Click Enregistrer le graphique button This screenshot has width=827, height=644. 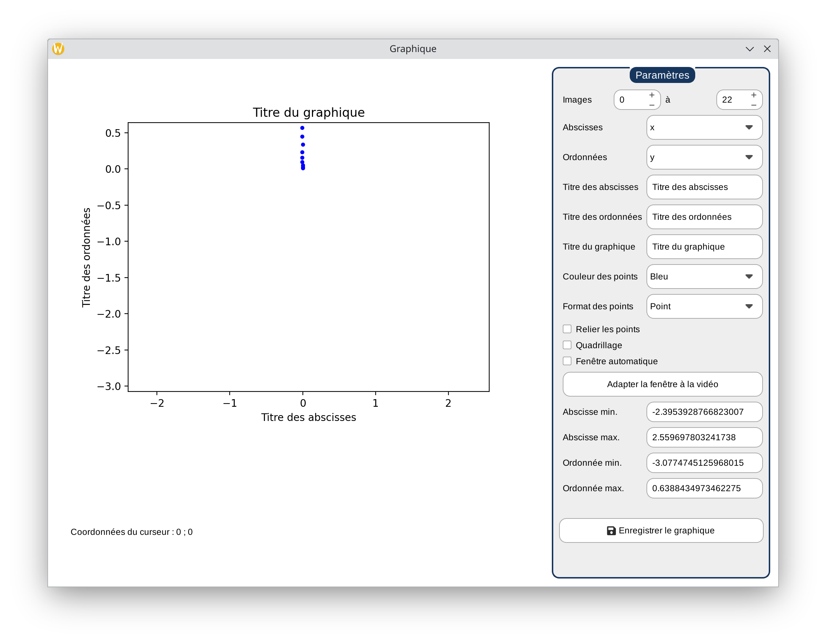(661, 530)
